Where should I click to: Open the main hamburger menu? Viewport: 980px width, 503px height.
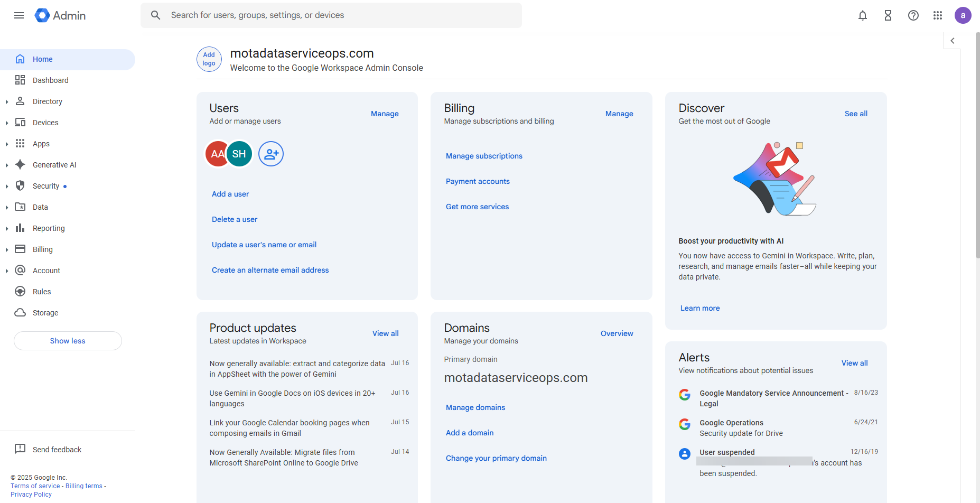[19, 15]
